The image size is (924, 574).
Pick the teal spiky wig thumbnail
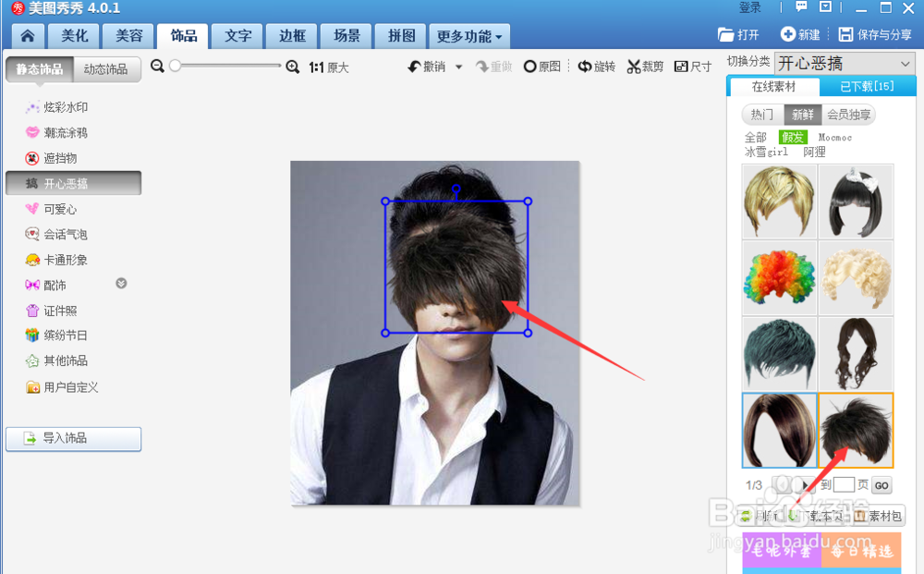coord(779,354)
